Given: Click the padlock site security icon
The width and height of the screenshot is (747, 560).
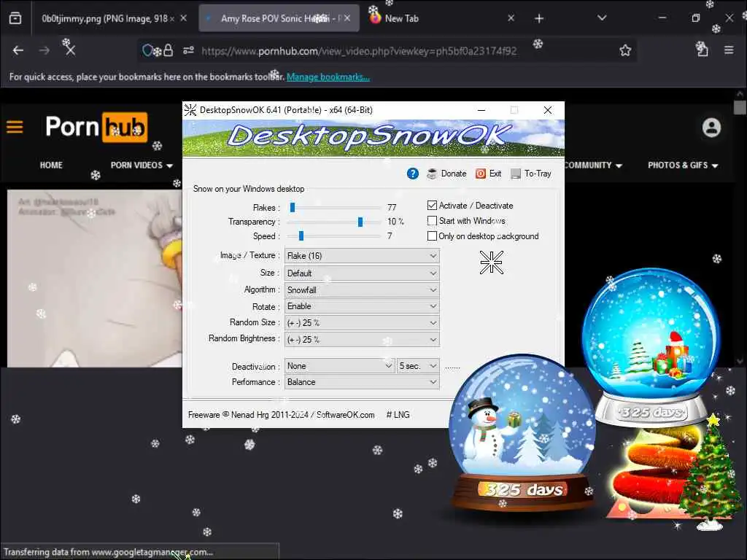Looking at the screenshot, I should click(169, 50).
